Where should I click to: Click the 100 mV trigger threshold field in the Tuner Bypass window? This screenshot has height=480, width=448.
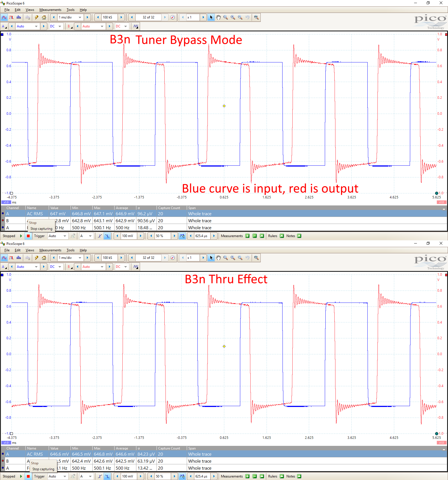pyautogui.click(x=129, y=236)
